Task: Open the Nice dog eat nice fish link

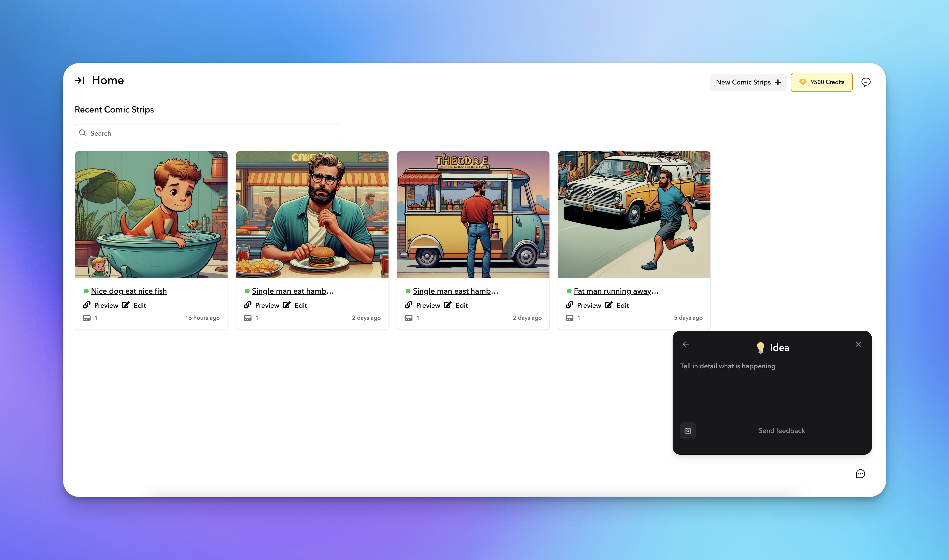Action: [129, 291]
